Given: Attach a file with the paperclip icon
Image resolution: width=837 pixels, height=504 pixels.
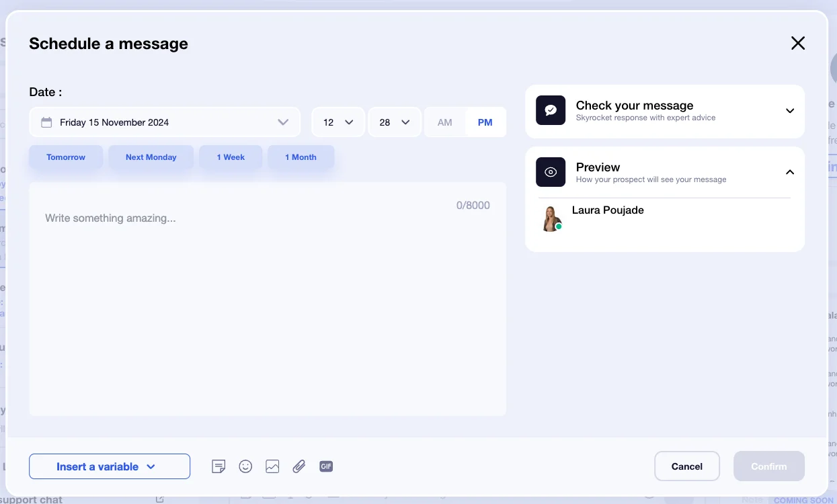Looking at the screenshot, I should coord(299,466).
